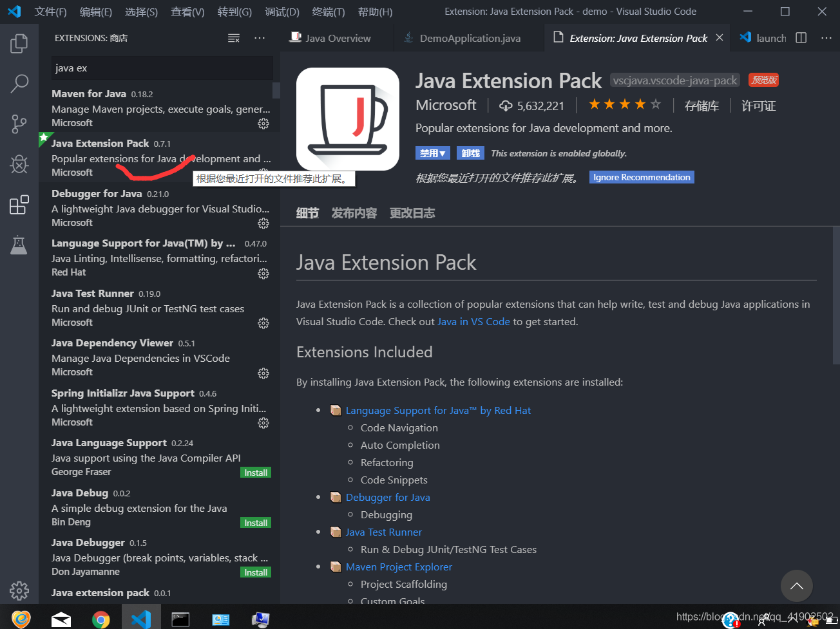Open the Search view in activity bar
This screenshot has width=840, height=629.
click(19, 83)
